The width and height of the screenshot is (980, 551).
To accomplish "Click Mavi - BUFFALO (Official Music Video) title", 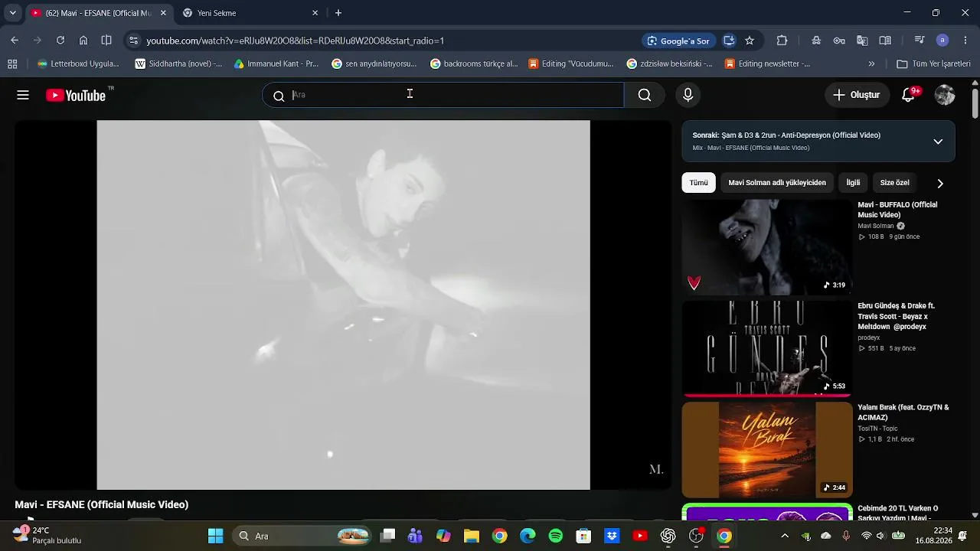I will pyautogui.click(x=897, y=210).
